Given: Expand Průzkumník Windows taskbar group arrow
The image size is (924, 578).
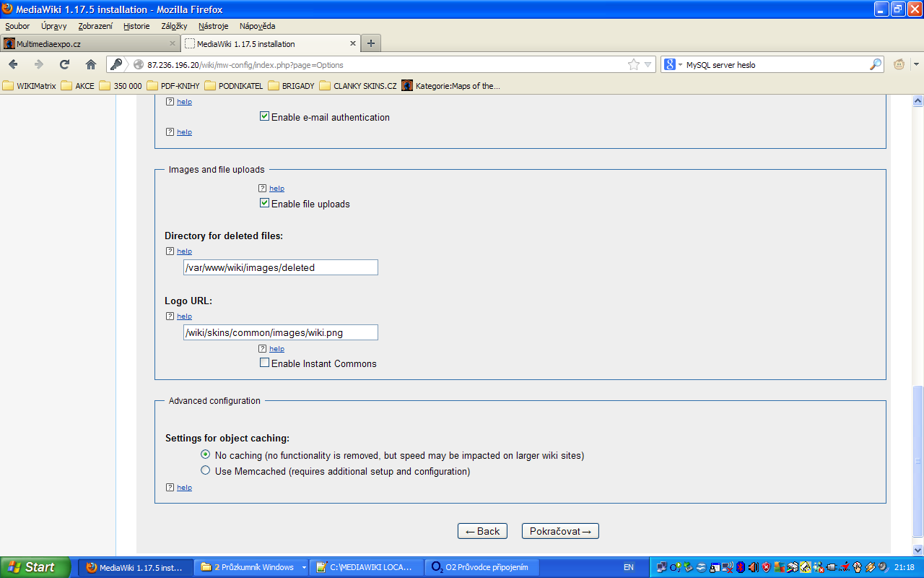Looking at the screenshot, I should pyautogui.click(x=304, y=568).
